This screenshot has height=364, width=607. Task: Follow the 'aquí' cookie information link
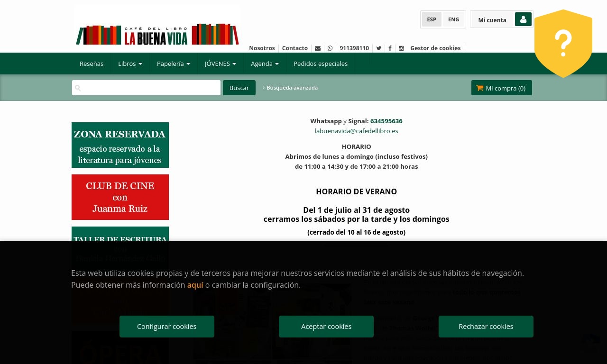coord(195,285)
